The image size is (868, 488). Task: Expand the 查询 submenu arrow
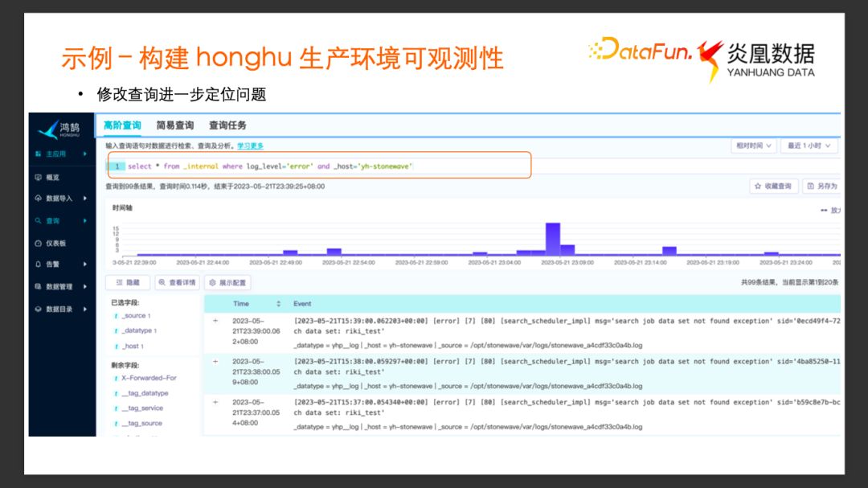coord(85,220)
